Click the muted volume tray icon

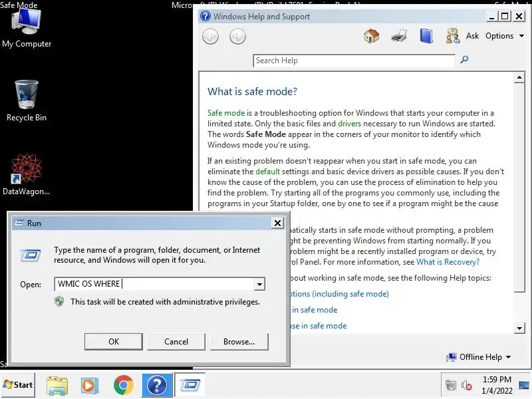pyautogui.click(x=467, y=386)
